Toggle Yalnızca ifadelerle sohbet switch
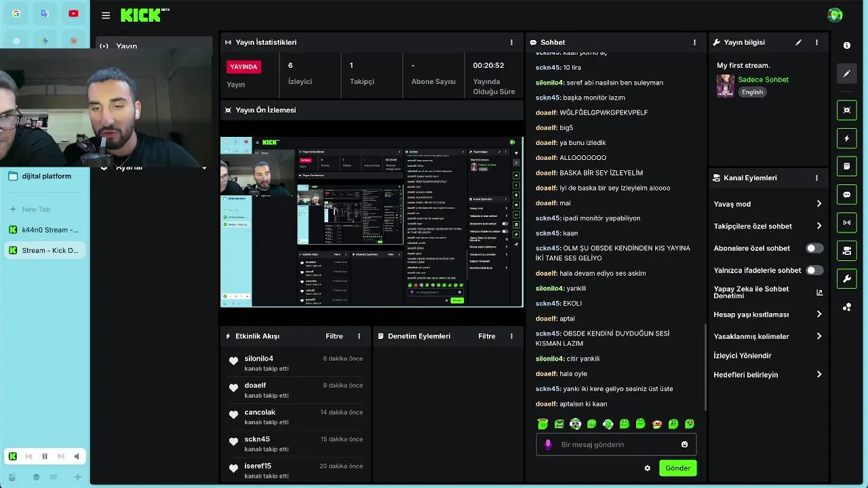The height and width of the screenshot is (488, 868). (x=814, y=270)
